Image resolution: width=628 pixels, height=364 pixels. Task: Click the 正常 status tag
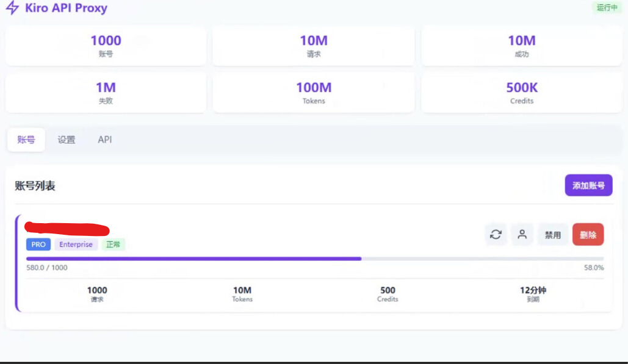point(113,244)
